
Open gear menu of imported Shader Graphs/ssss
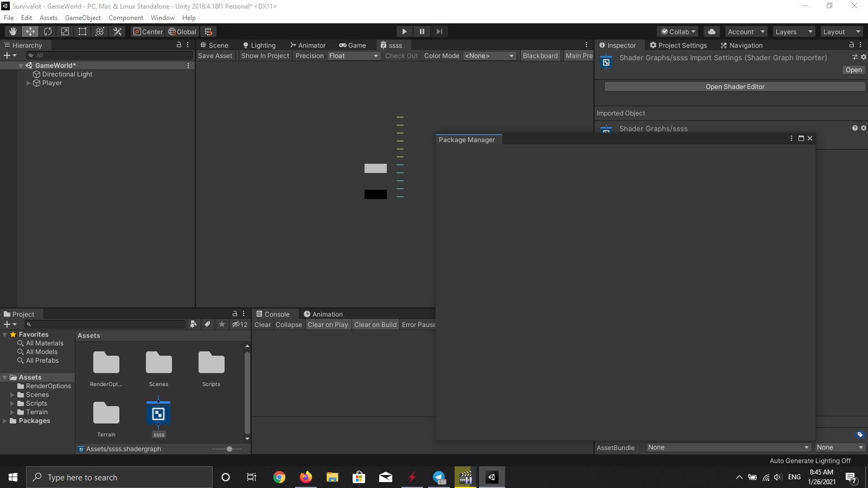[864, 128]
